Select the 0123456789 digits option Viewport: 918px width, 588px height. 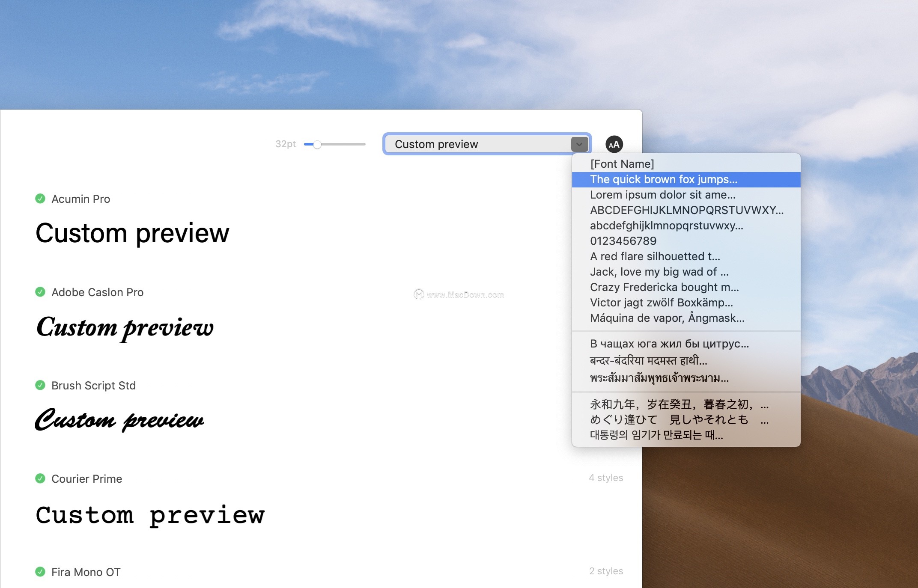[686, 241]
